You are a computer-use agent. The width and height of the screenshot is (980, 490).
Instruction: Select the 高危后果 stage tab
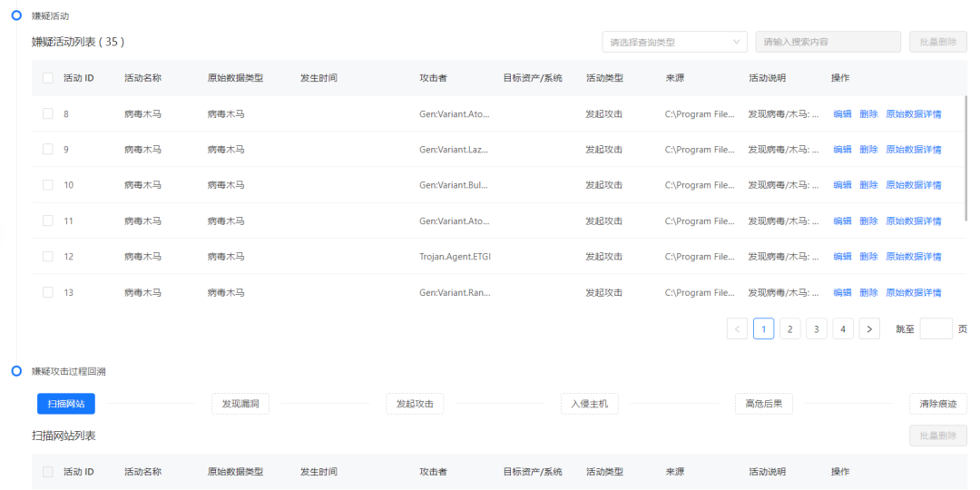763,404
